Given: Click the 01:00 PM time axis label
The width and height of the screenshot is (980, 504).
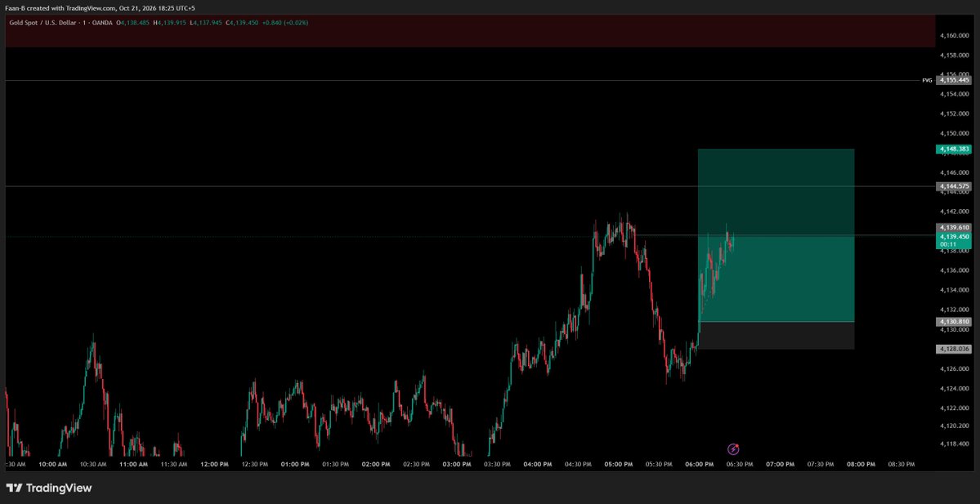Looking at the screenshot, I should [x=295, y=464].
